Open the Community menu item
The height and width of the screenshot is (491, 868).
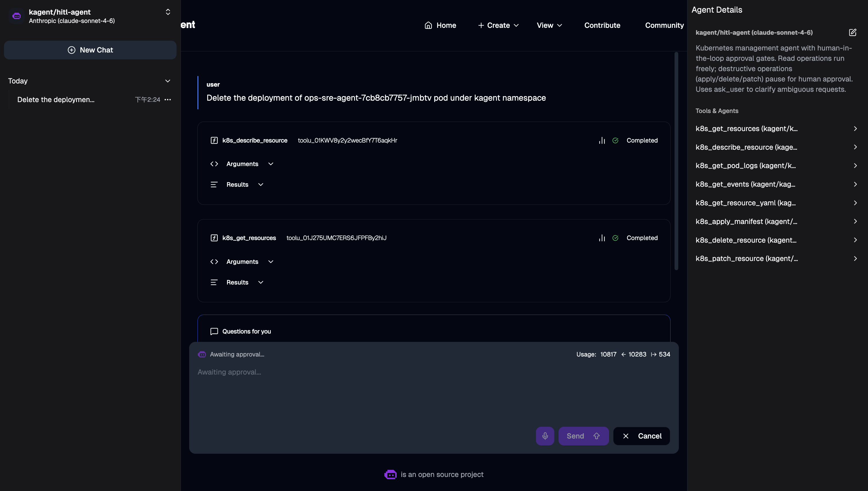point(664,25)
